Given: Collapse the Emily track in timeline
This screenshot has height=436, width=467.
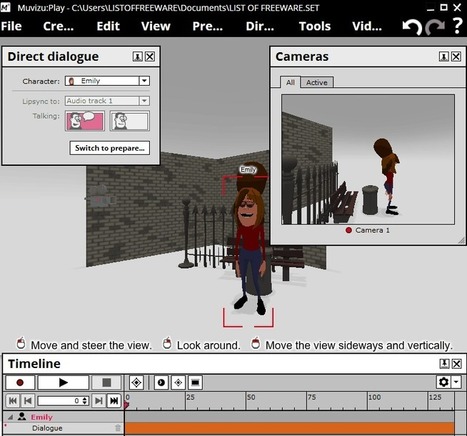Looking at the screenshot, I should pyautogui.click(x=11, y=417).
